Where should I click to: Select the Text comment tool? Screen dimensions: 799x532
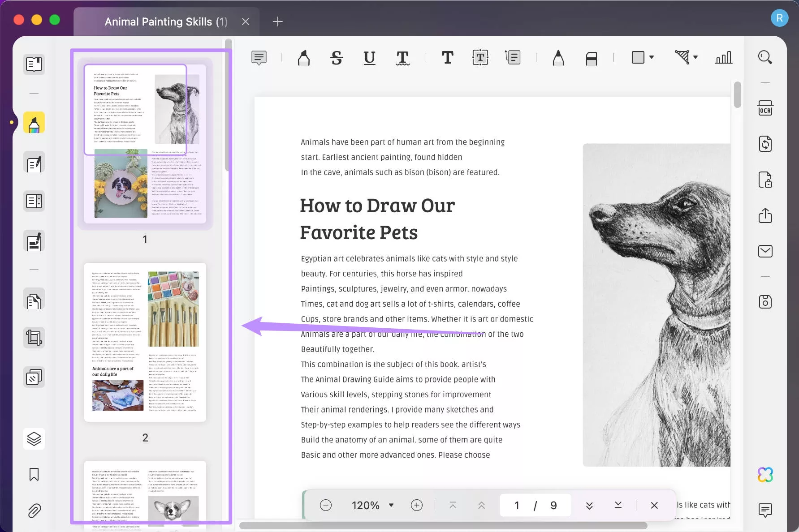click(447, 57)
